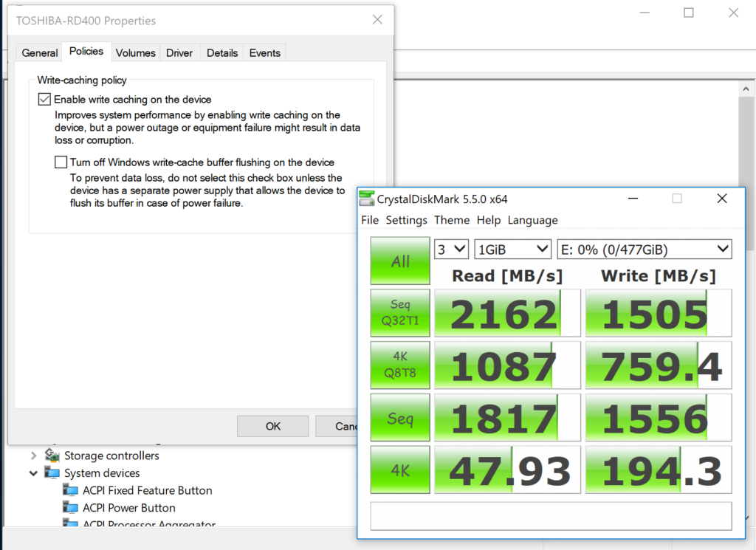Click OK in the TOSHIBA-RD400 Properties dialog
The width and height of the screenshot is (756, 550).
pos(272,426)
